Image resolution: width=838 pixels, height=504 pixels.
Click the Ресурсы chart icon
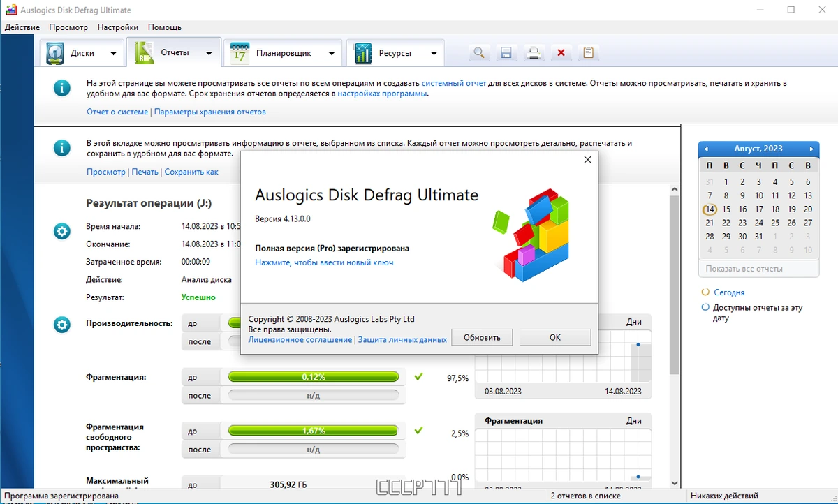pyautogui.click(x=363, y=53)
